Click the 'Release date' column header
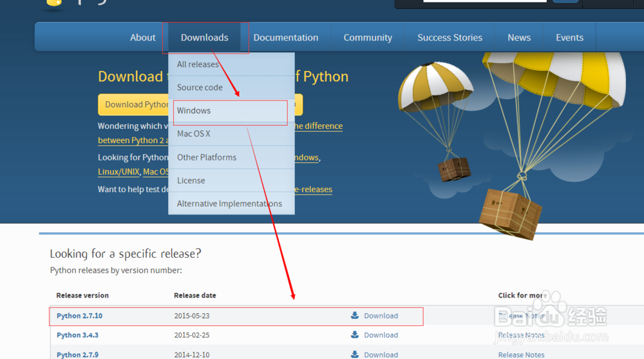This screenshot has height=359, width=644. tap(194, 295)
